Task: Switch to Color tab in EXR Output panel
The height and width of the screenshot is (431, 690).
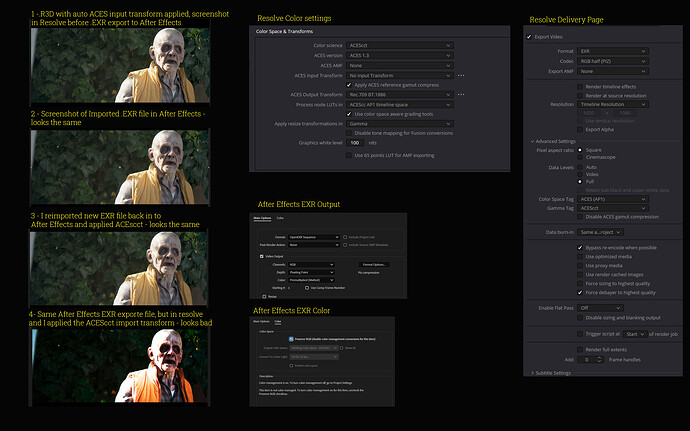Action: click(x=280, y=218)
